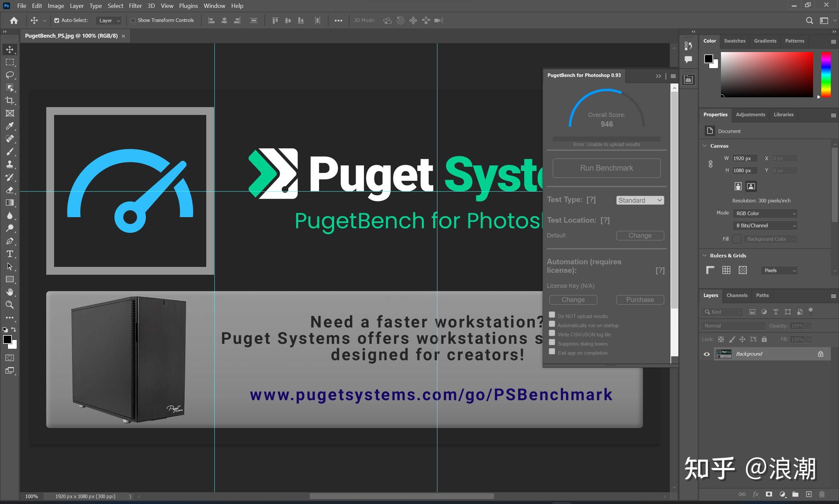Click the rainbow hue slider strip

826,75
